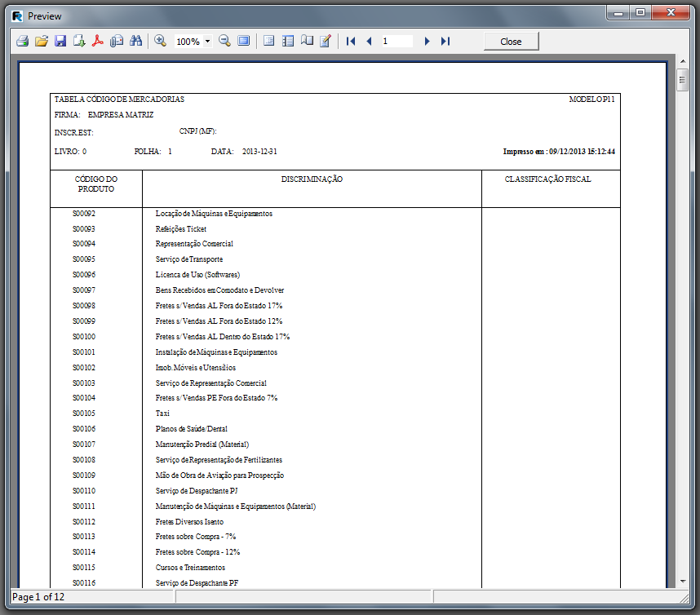Viewport: 700px width, 615px height.
Task: Click 'Cursos e Treinamentos' description
Action: point(190,568)
